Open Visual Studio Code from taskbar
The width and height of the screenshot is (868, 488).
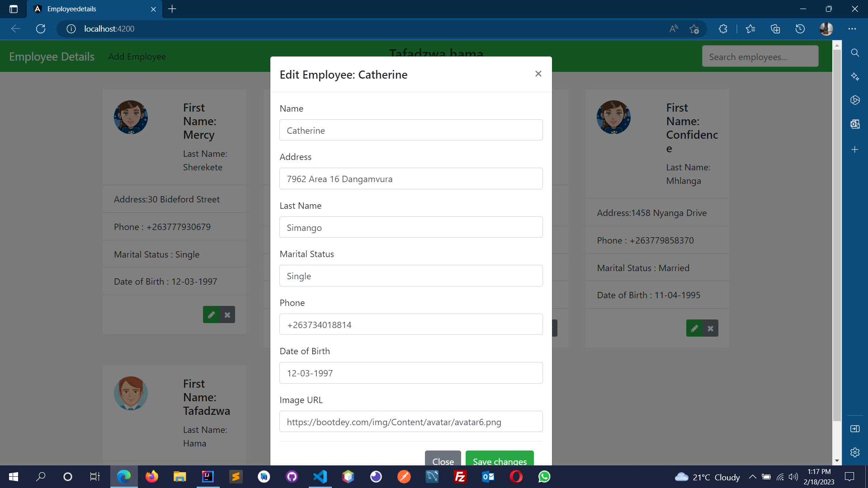(320, 477)
